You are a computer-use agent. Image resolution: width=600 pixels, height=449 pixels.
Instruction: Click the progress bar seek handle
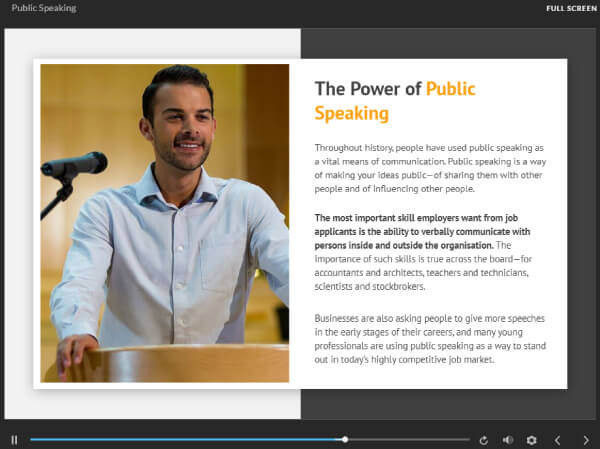(345, 439)
